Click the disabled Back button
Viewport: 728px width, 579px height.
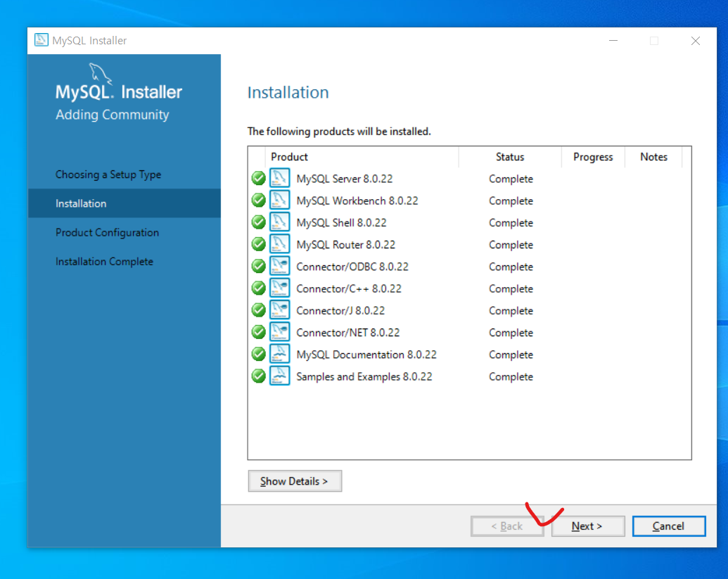click(x=507, y=526)
